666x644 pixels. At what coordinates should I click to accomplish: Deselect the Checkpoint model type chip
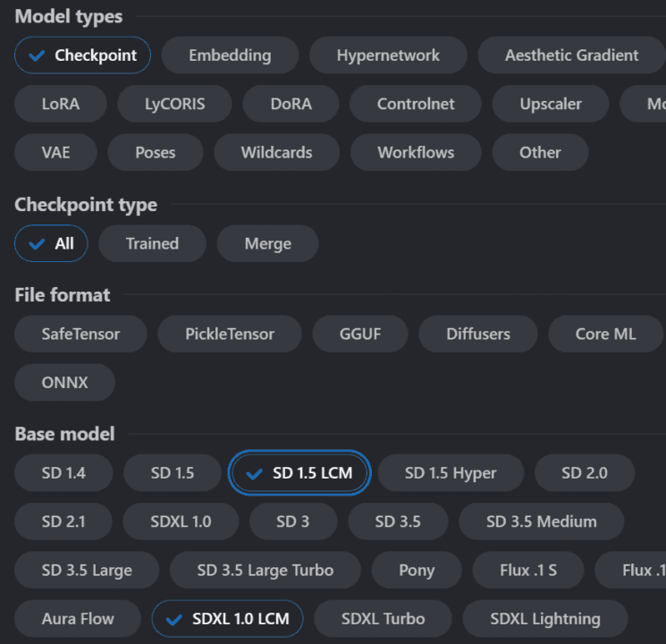point(82,55)
